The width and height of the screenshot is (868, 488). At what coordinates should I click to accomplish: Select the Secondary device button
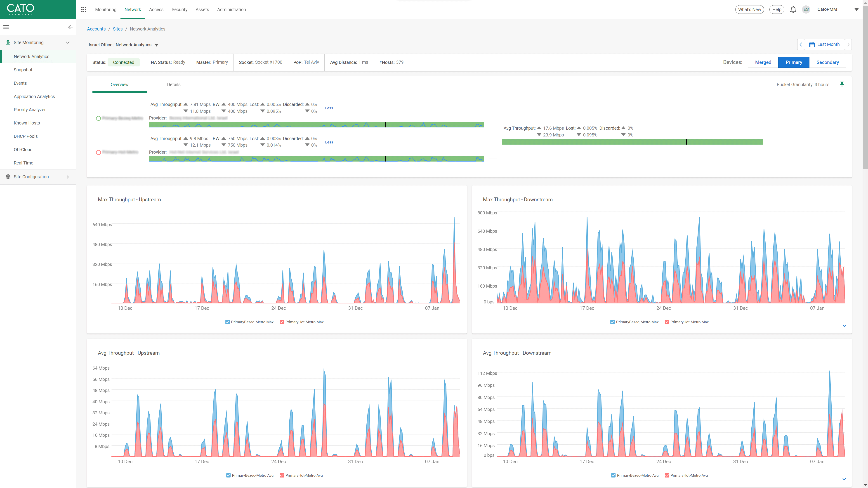(827, 62)
